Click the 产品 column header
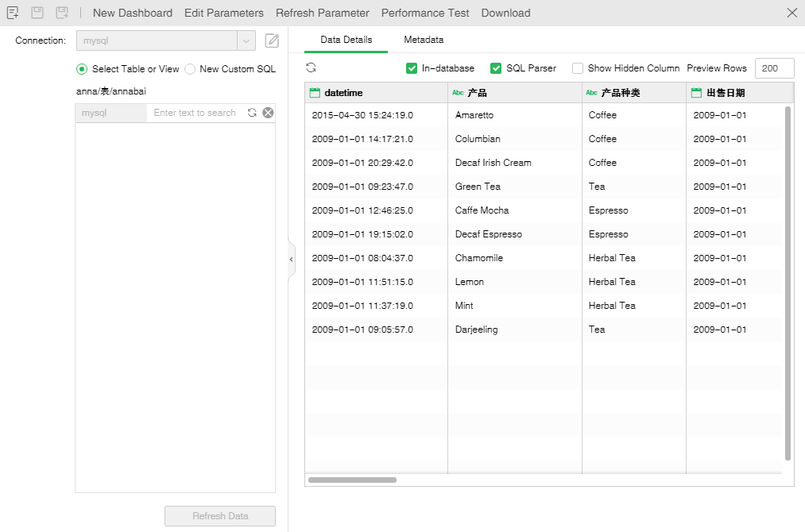Viewport: 805px width, 532px height. coord(515,93)
